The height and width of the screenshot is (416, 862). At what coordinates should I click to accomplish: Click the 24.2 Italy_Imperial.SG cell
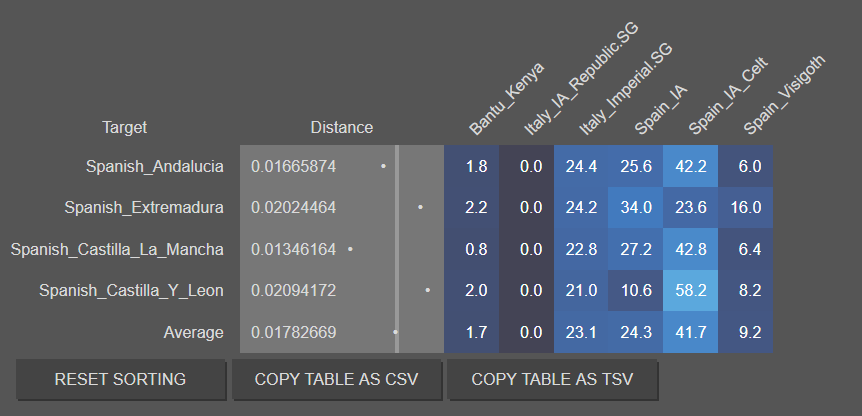pyautogui.click(x=581, y=208)
